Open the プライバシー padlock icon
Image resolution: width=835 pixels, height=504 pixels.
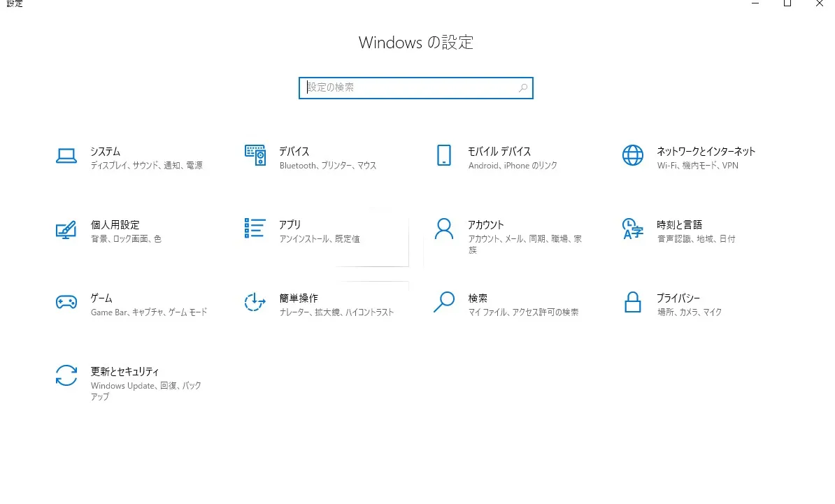(x=633, y=302)
